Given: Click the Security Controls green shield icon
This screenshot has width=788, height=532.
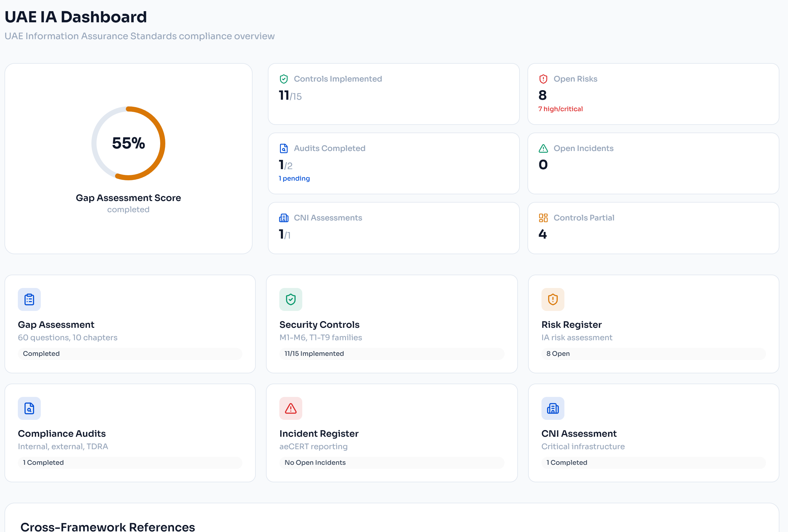Looking at the screenshot, I should click(290, 299).
